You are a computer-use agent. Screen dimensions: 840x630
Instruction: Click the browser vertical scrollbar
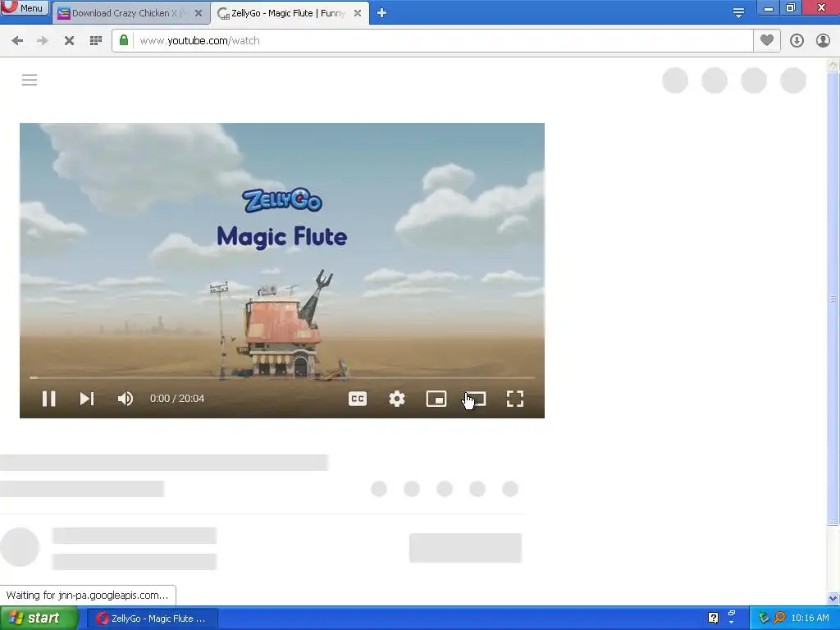[833, 299]
